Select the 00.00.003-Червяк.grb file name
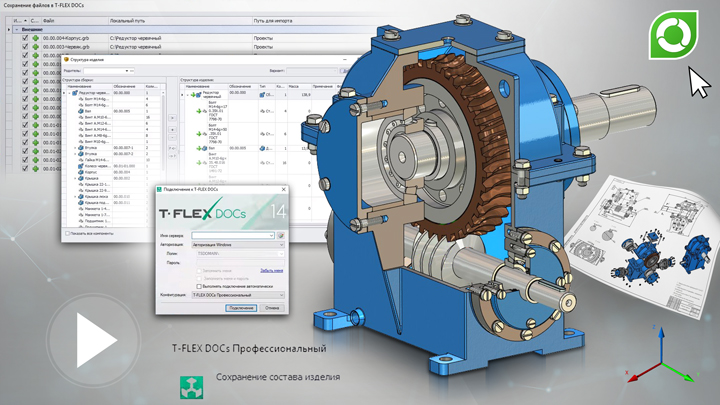The image size is (720, 405). coord(66,47)
